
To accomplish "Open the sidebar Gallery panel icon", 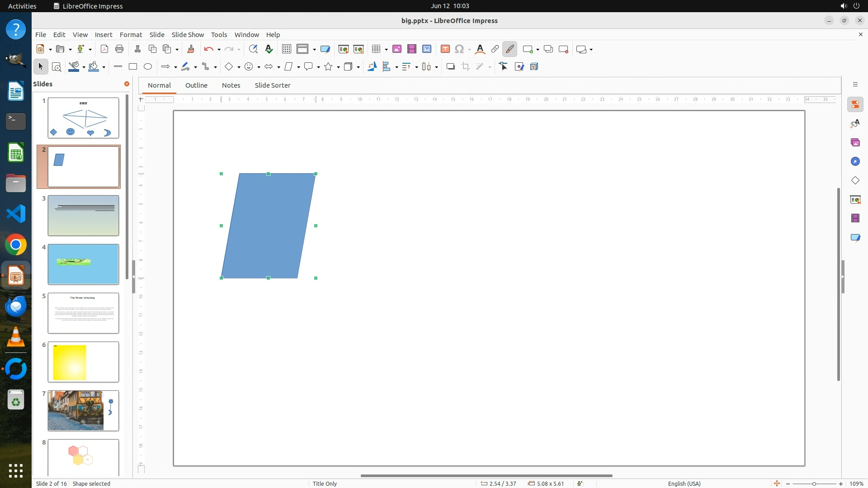I will pos(855,143).
